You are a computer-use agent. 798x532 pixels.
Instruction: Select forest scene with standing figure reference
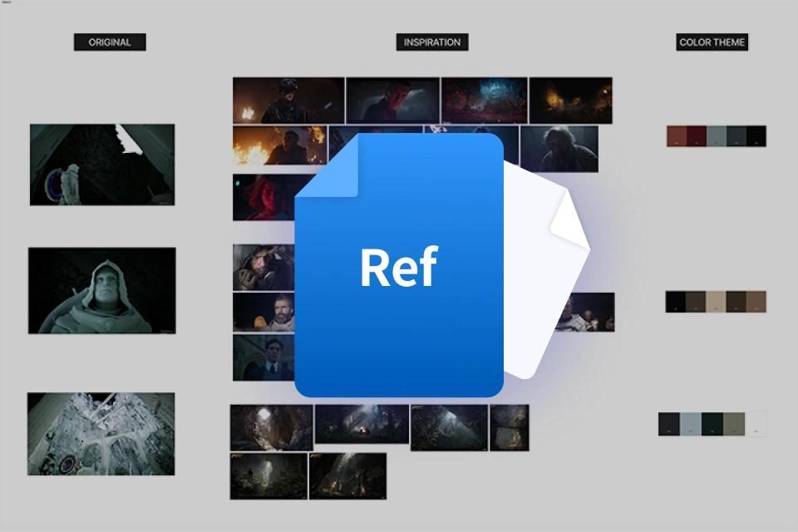(x=268, y=476)
